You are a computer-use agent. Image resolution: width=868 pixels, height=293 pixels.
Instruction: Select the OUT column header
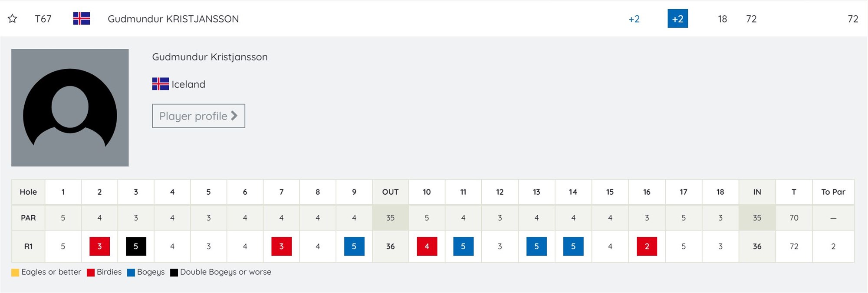point(390,192)
